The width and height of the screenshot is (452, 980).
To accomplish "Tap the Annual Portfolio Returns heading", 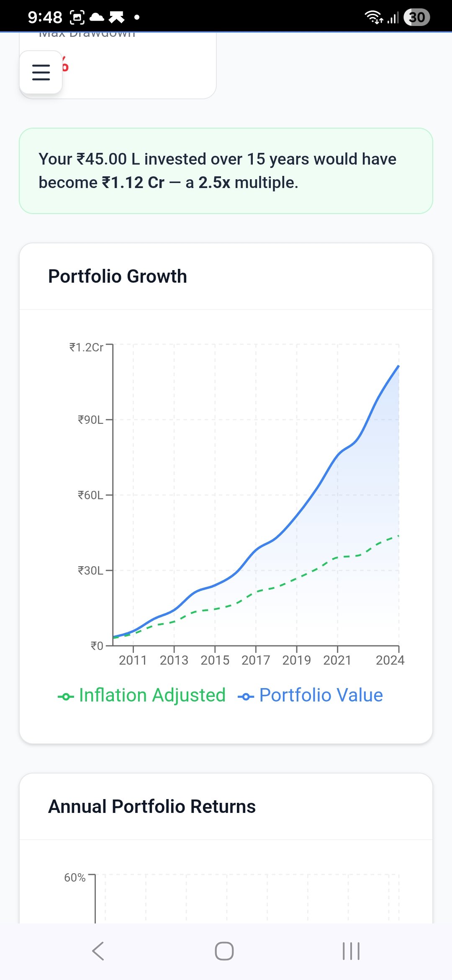I will [152, 807].
